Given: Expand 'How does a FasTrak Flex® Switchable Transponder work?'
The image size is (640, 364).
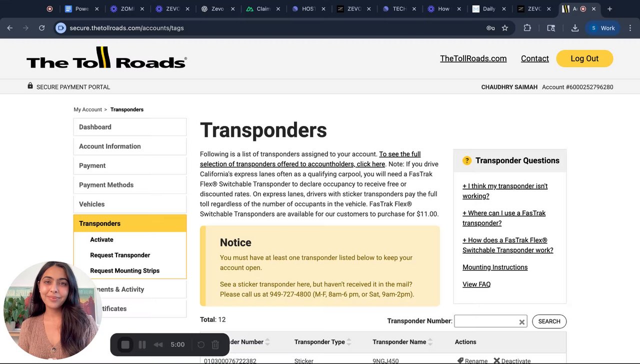Looking at the screenshot, I should coord(508,245).
